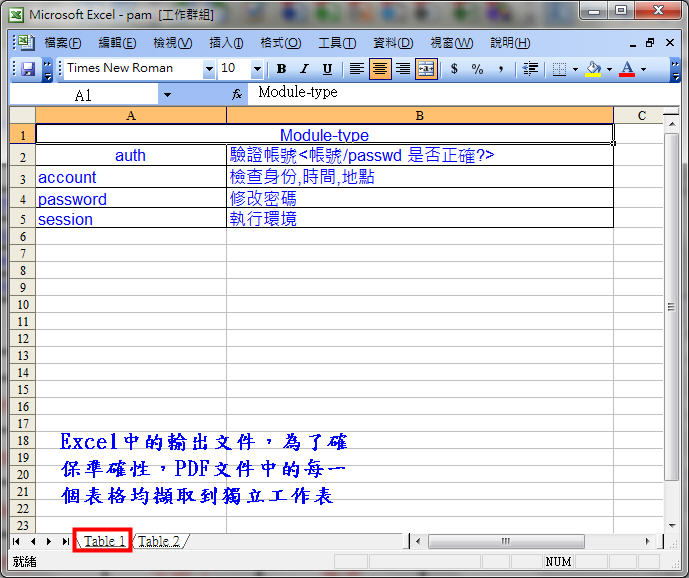Click the Save icon in the toolbar

click(28, 69)
